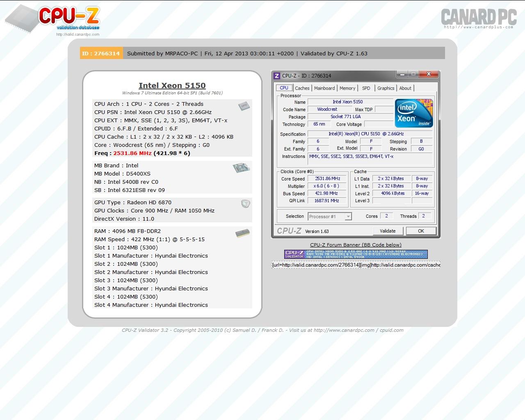Click the Intel Xeon inside badge
Image resolution: width=525 pixels, height=420 pixels.
point(414,113)
